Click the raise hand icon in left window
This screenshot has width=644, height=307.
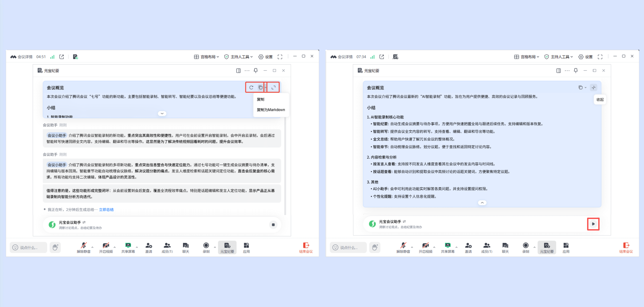click(55, 247)
